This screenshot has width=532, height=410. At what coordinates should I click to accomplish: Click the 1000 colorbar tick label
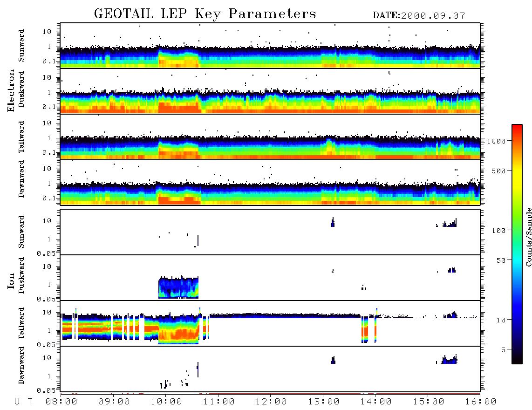coord(496,141)
